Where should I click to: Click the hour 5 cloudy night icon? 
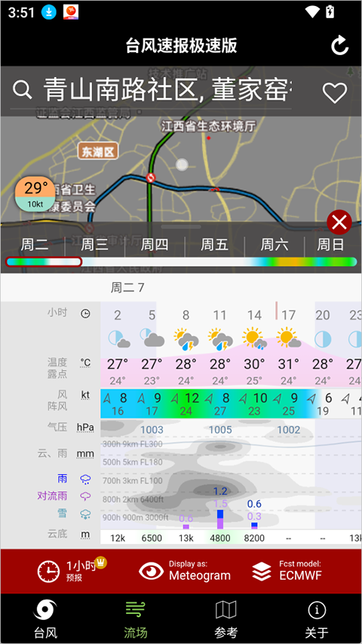(x=152, y=337)
